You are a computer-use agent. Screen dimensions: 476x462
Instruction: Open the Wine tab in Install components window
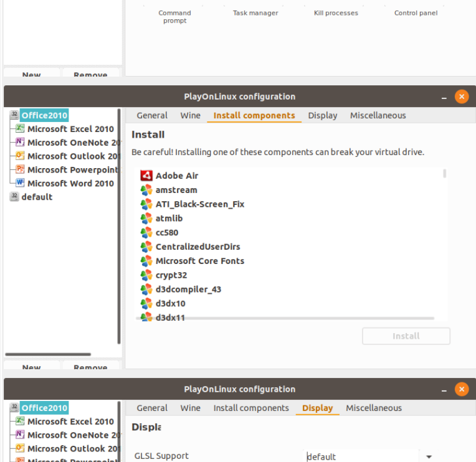(191, 116)
